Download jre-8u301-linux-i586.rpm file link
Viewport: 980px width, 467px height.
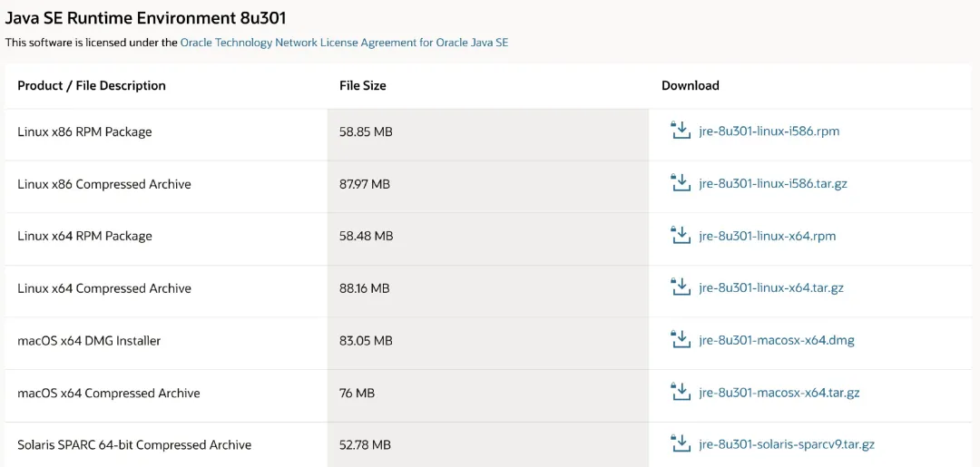769,131
